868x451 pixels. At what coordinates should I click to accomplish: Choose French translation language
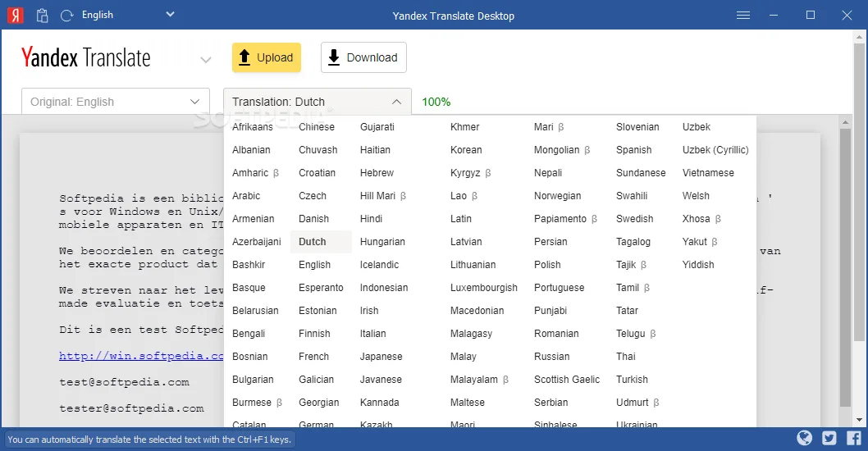click(x=314, y=357)
